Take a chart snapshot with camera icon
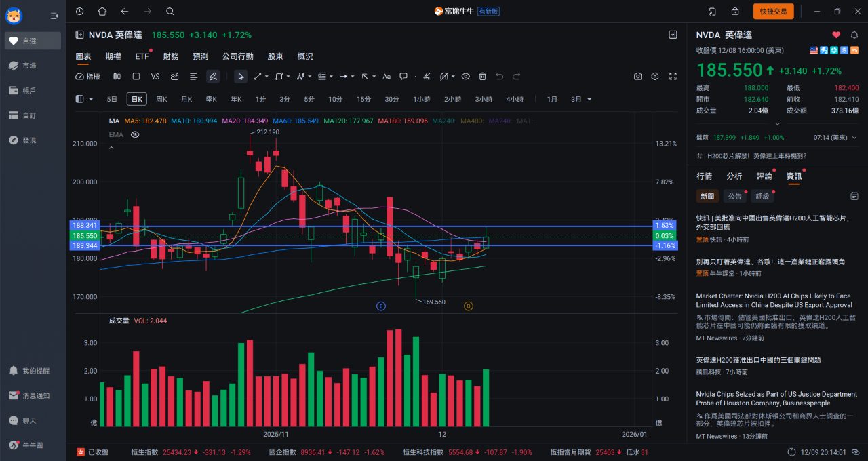Image resolution: width=868 pixels, height=461 pixels. tap(638, 77)
